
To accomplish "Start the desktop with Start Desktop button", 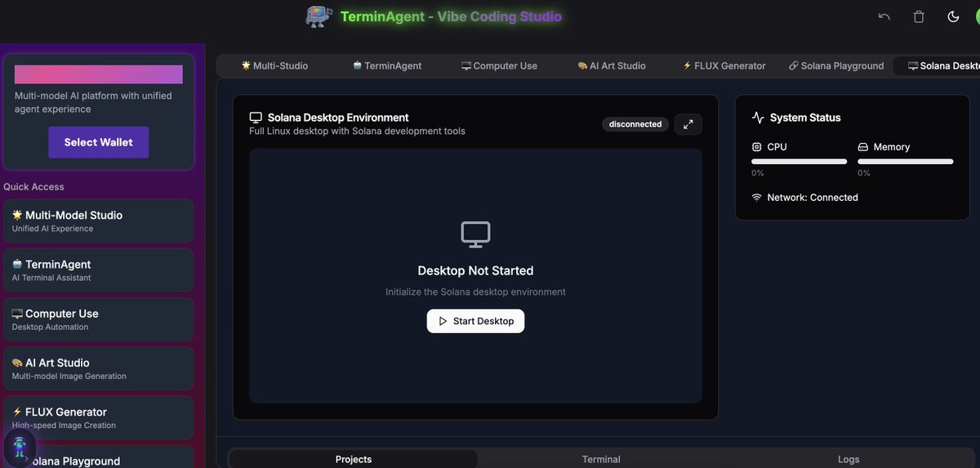I will point(475,321).
